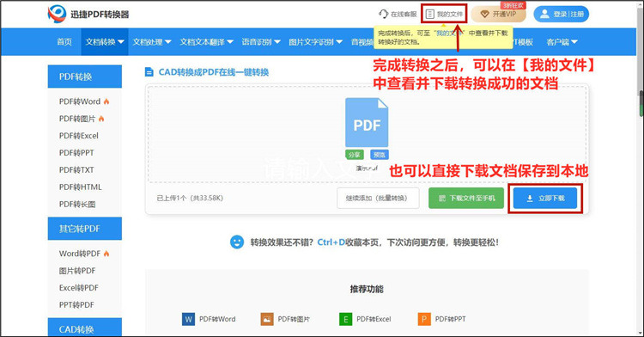The width and height of the screenshot is (644, 337).
Task: Go to 首页 in navigation bar
Action: click(64, 42)
